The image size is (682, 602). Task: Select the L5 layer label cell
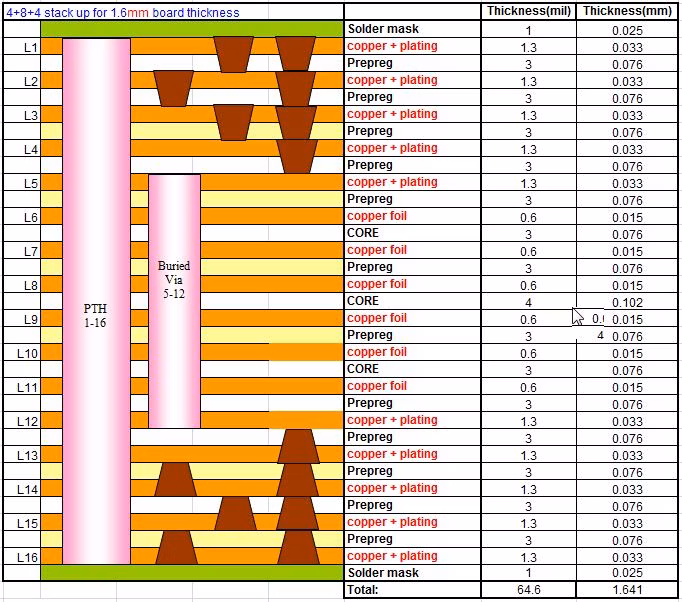click(22, 183)
